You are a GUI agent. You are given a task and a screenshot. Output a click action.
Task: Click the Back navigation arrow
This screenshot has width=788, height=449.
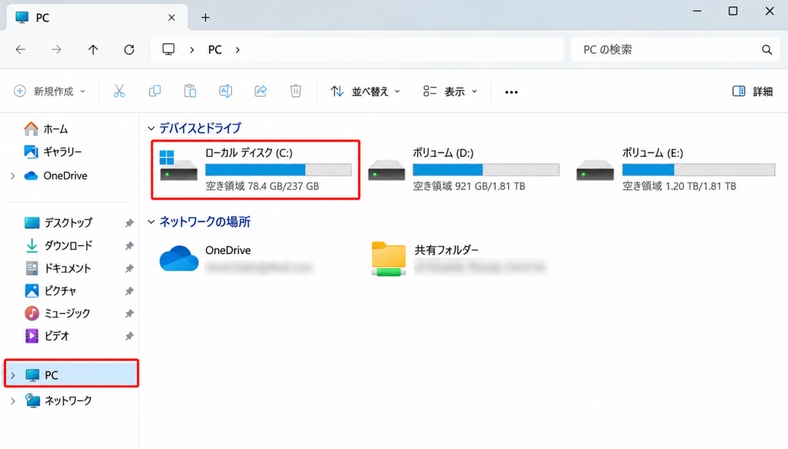(x=21, y=49)
